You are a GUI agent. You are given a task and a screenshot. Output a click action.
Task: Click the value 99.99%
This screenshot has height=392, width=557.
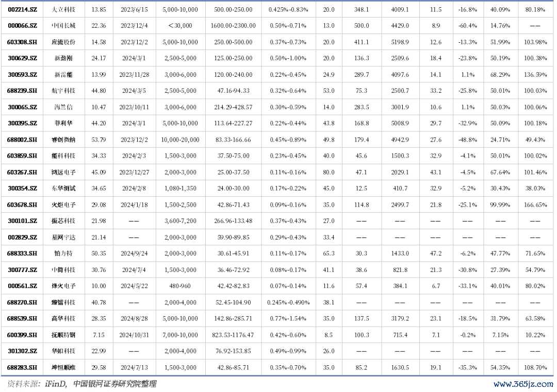(500, 205)
